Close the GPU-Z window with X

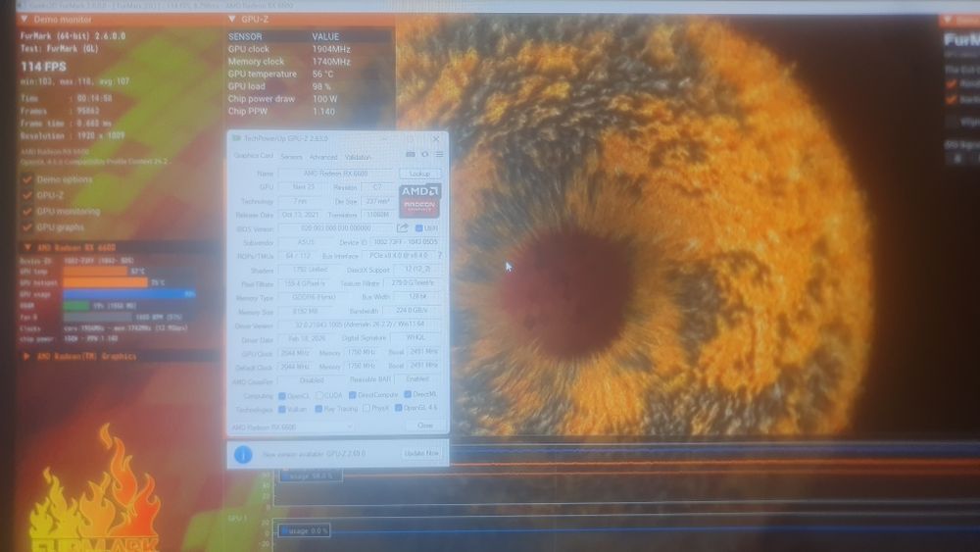click(436, 139)
